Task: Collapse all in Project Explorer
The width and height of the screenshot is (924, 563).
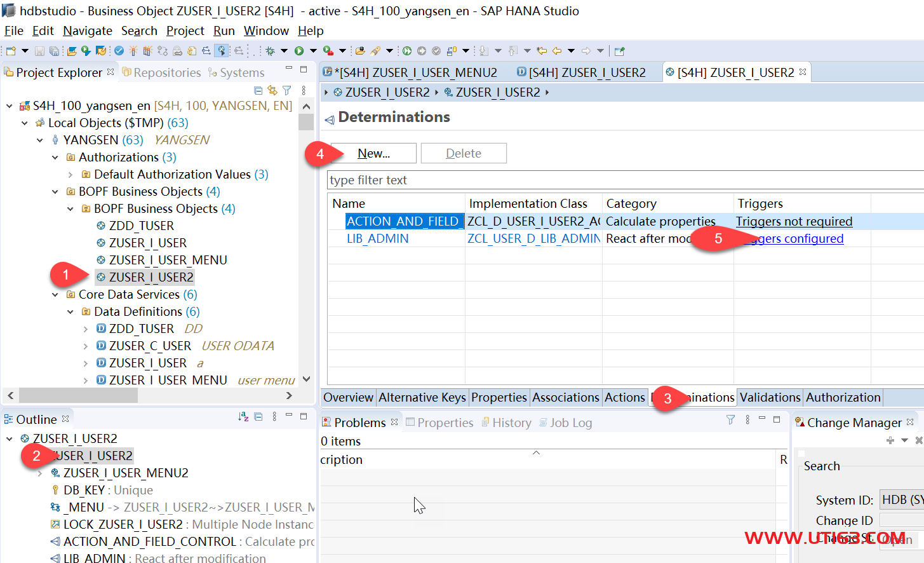Action: (258, 90)
